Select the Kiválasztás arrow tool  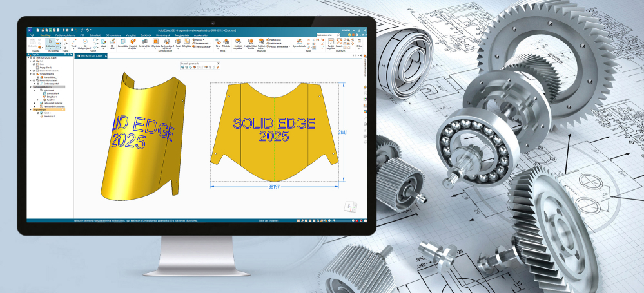[x=50, y=41]
